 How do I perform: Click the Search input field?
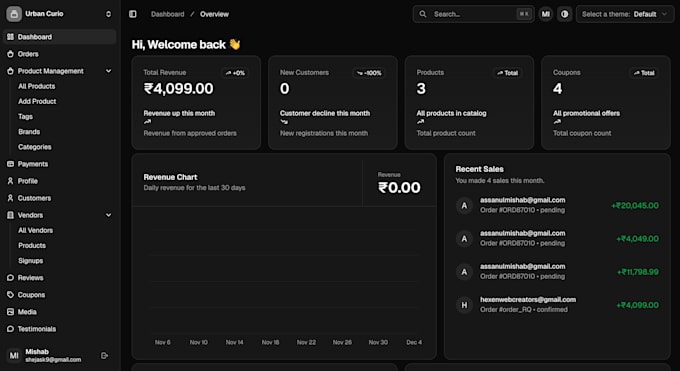pos(474,14)
